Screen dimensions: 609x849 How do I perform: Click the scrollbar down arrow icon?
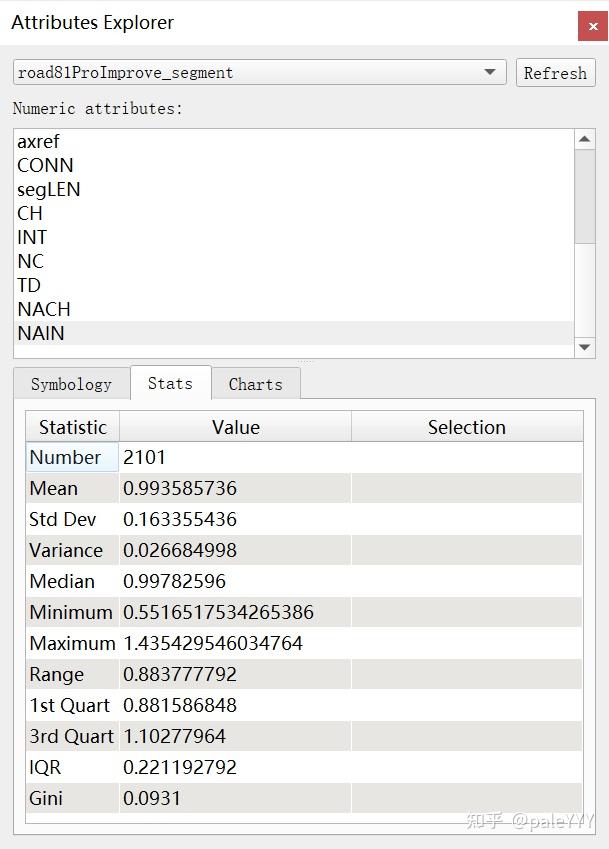(584, 347)
